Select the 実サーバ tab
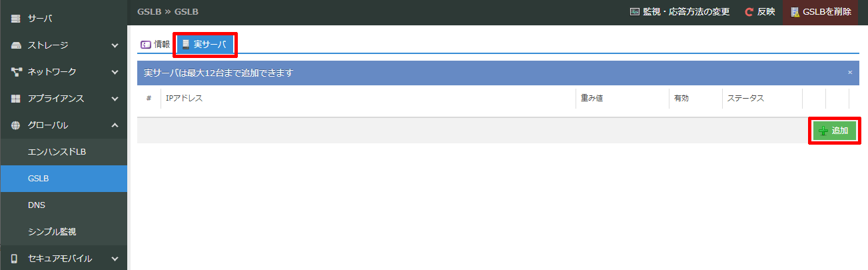Image resolution: width=868 pixels, height=270 pixels. point(205,45)
